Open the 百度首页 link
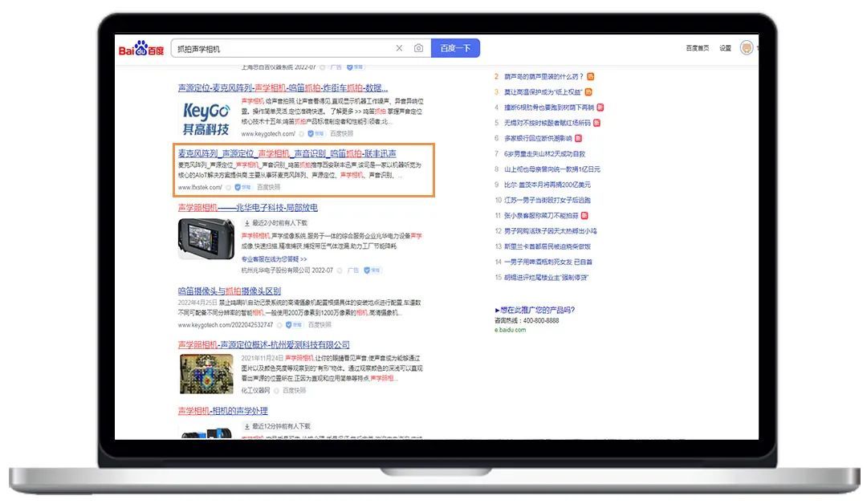Screen dimensions: 867x504 [x=697, y=48]
